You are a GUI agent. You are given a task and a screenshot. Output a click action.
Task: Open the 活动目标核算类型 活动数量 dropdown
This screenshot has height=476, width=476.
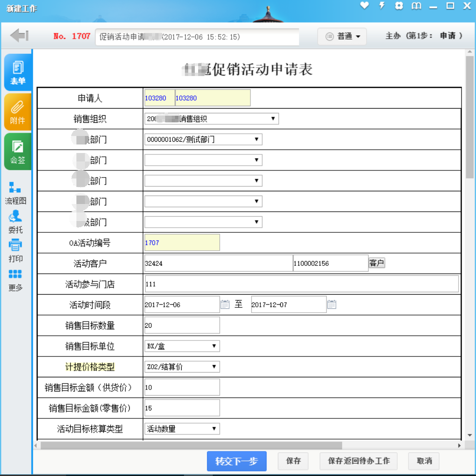(182, 429)
